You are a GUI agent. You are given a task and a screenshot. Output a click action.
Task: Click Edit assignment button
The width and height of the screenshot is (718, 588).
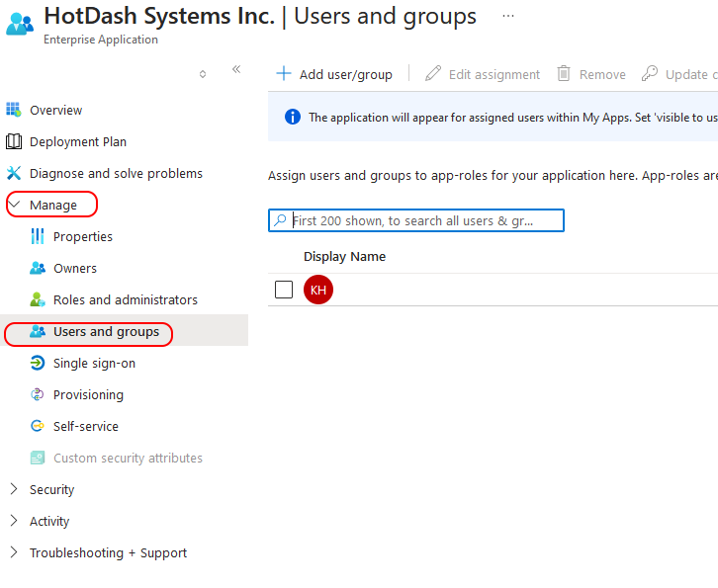483,74
